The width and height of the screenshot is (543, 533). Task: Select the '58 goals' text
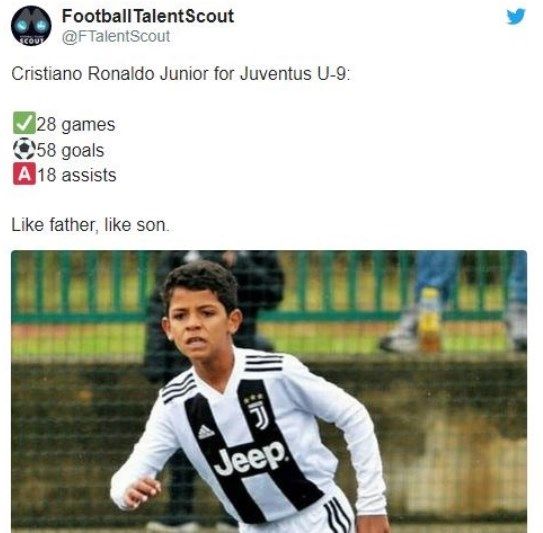pyautogui.click(x=70, y=150)
